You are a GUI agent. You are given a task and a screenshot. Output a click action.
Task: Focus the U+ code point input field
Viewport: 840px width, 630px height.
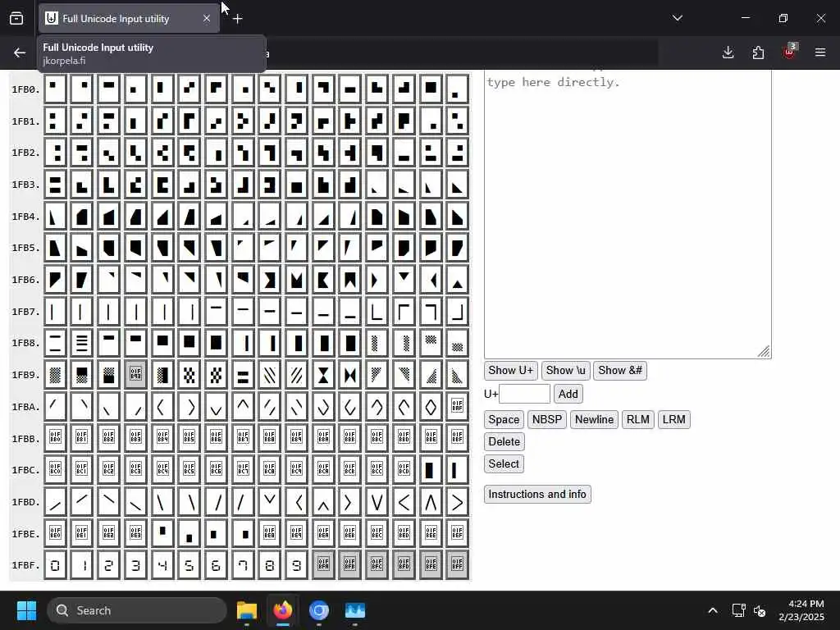tap(524, 395)
